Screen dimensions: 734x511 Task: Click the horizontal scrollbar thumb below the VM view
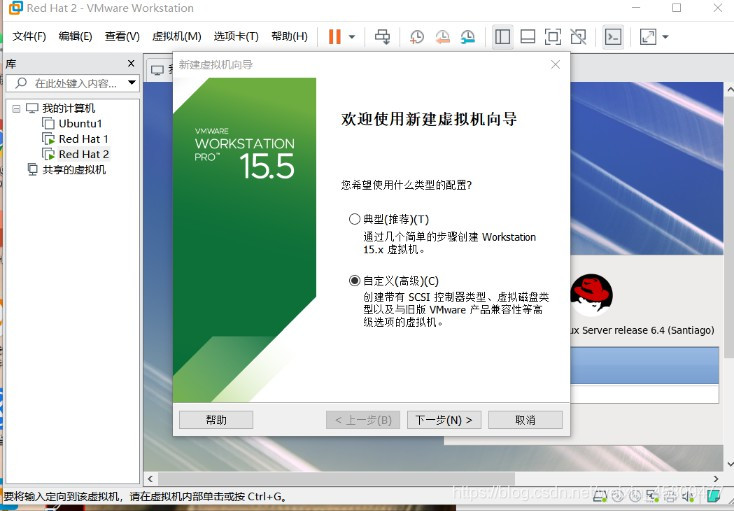(x=336, y=479)
